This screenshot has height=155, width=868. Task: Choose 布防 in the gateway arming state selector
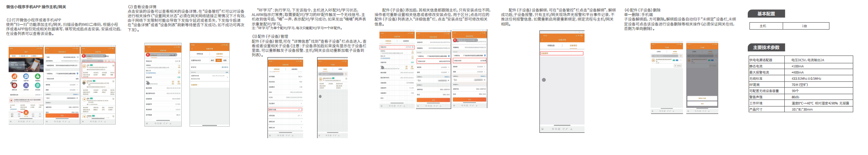[x=218, y=60]
